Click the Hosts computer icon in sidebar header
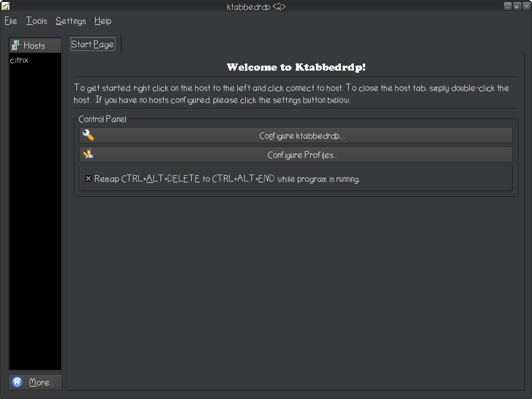This screenshot has height=399, width=532. coord(16,46)
